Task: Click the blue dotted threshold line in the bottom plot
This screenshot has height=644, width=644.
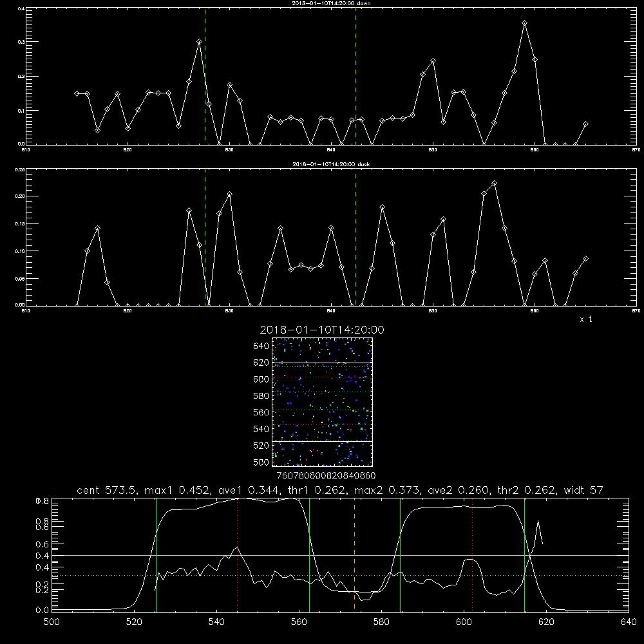Action: pos(340,575)
